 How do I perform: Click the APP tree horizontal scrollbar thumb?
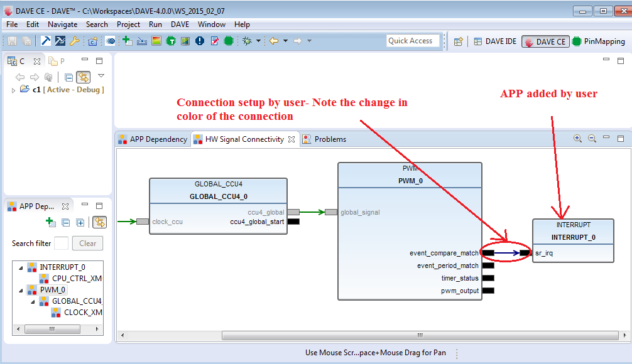point(52,329)
